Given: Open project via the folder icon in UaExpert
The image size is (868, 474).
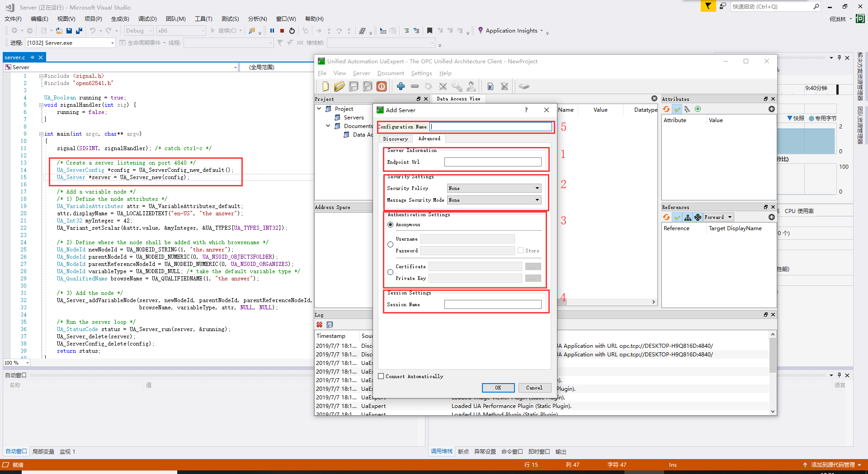Looking at the screenshot, I should (x=340, y=86).
